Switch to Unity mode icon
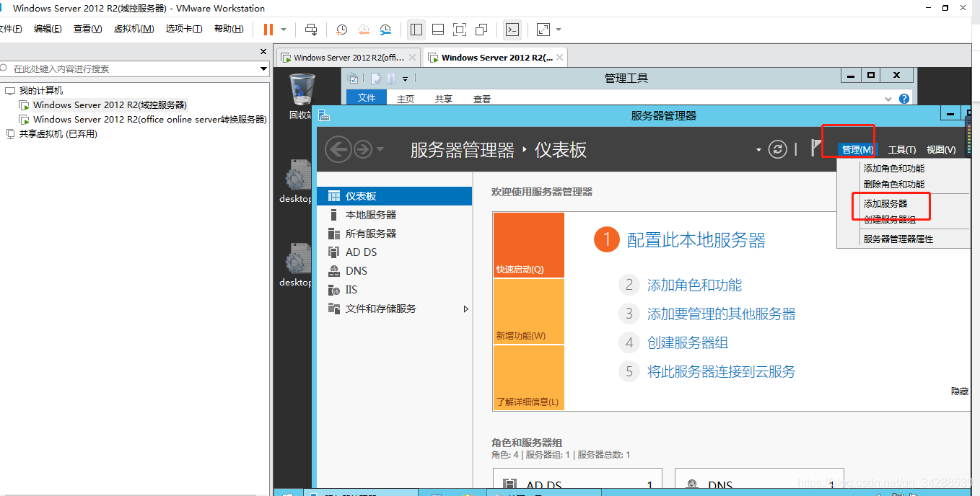Viewport: 980px width, 496px height. point(481,30)
